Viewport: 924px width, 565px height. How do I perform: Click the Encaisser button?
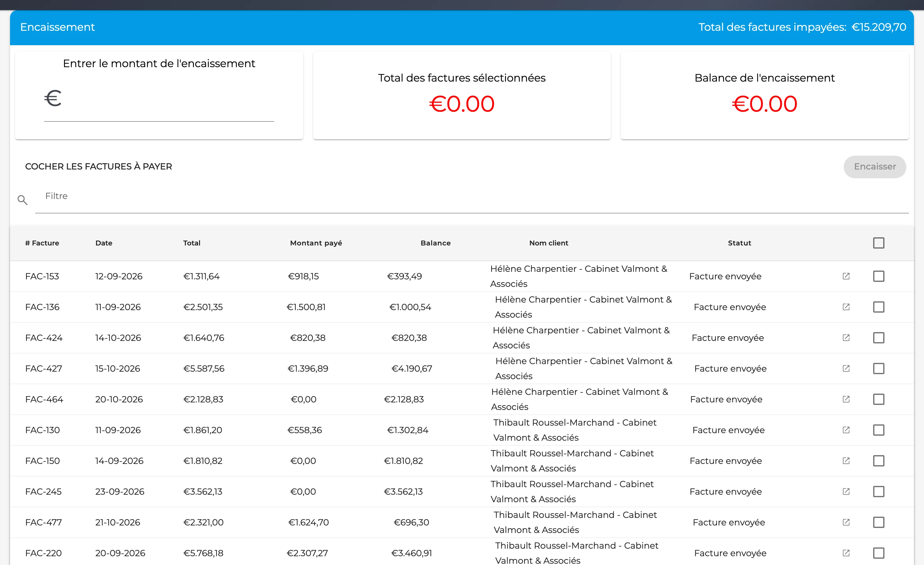point(875,167)
